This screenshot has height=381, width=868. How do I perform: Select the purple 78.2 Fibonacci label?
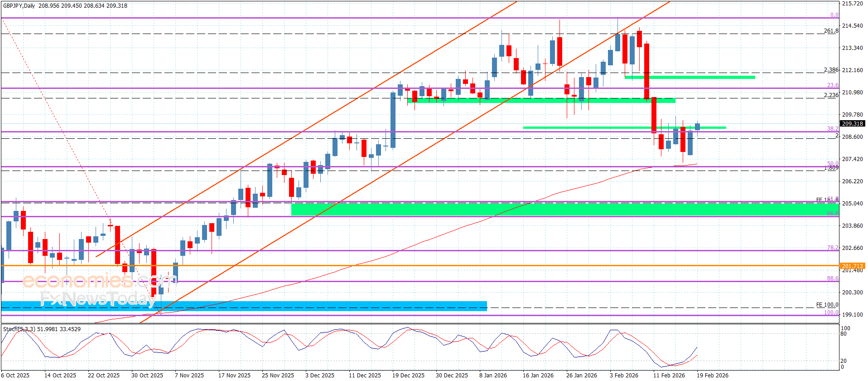coord(833,248)
